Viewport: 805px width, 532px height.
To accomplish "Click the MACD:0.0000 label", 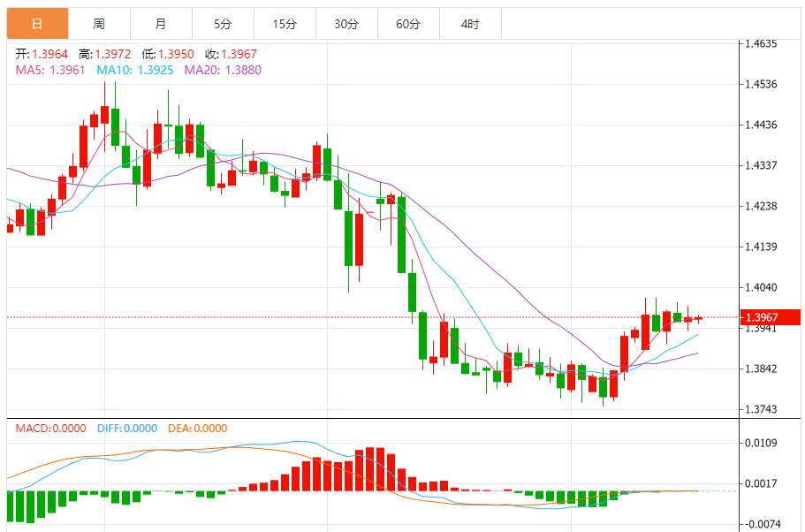I will pos(51,429).
